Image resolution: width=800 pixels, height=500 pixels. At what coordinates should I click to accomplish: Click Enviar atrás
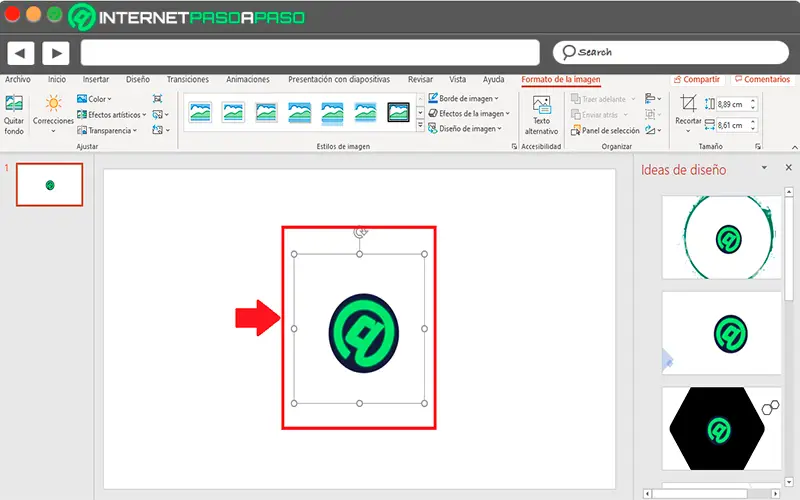pos(599,115)
